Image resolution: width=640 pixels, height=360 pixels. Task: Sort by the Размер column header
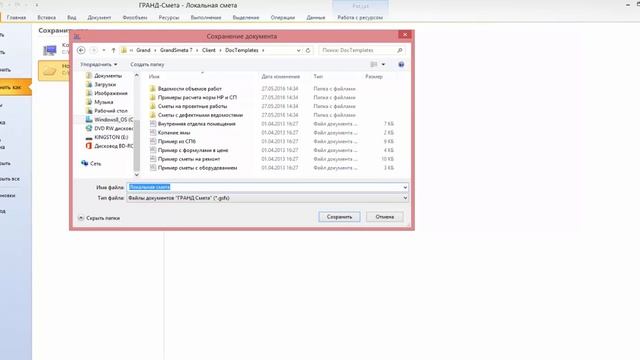pos(374,76)
